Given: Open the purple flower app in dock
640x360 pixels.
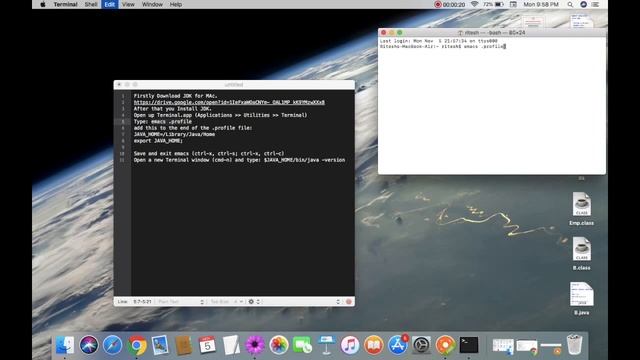Looking at the screenshot, I should pyautogui.click(x=255, y=345).
